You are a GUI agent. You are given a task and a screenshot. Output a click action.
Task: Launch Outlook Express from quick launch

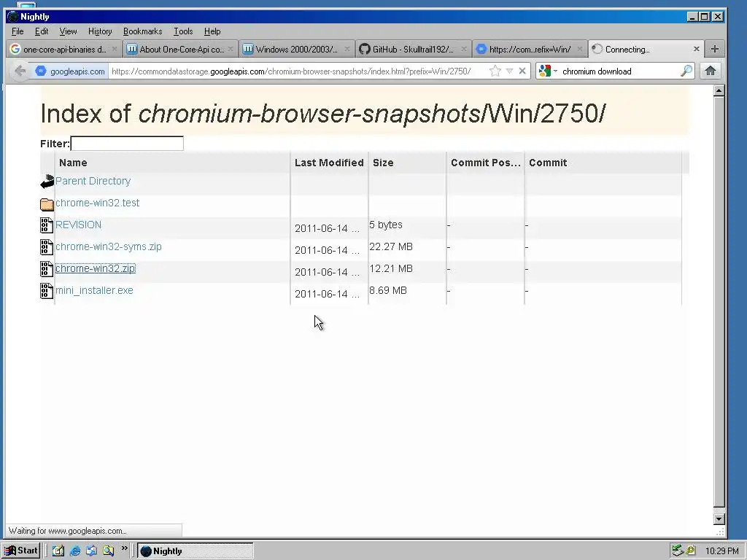[x=91, y=551]
